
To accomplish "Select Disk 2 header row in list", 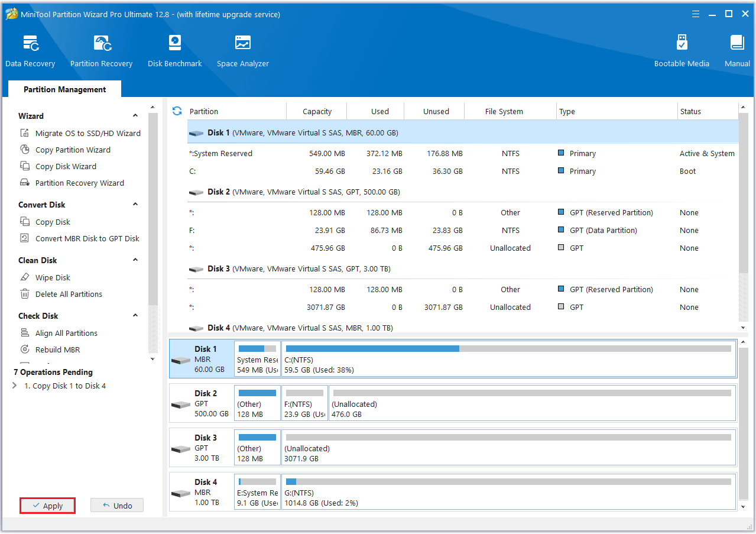I will point(463,192).
